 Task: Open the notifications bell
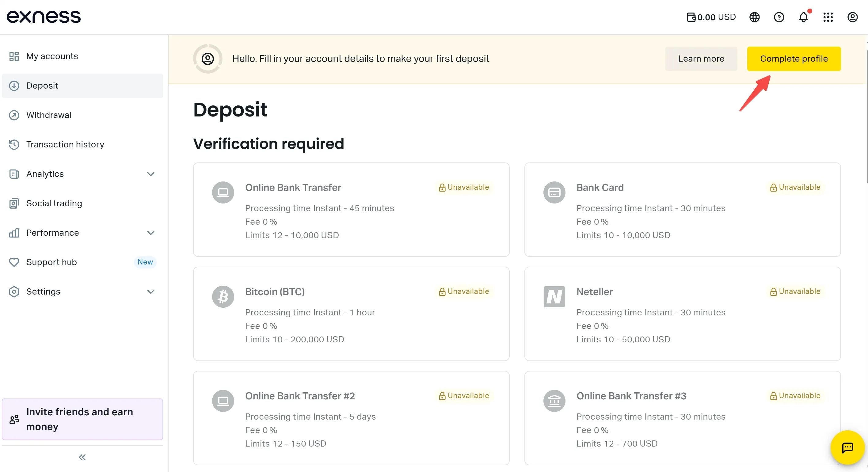[x=804, y=17]
